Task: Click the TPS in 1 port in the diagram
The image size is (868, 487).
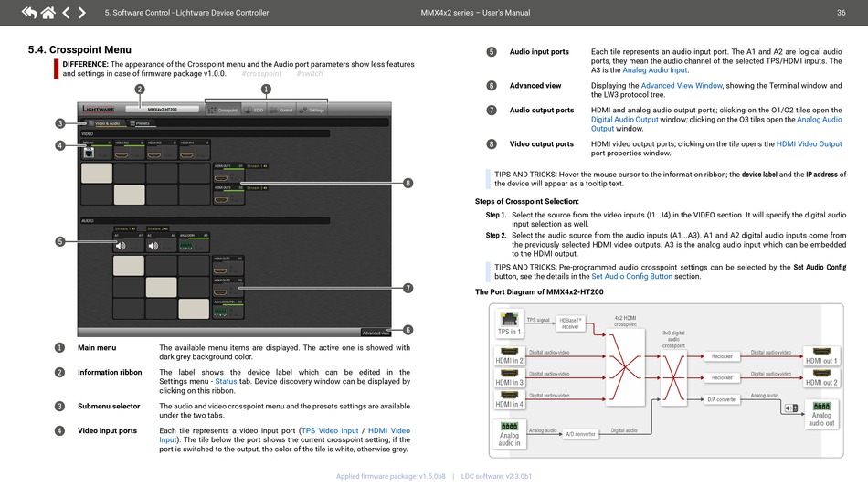Action: [509, 323]
